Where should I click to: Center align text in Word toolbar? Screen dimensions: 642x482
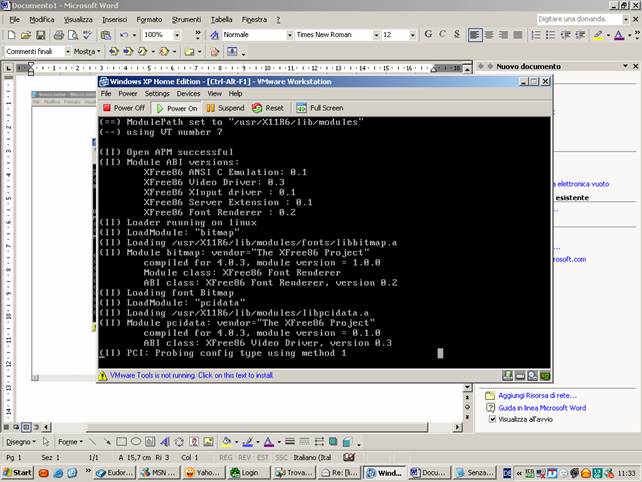[x=489, y=35]
